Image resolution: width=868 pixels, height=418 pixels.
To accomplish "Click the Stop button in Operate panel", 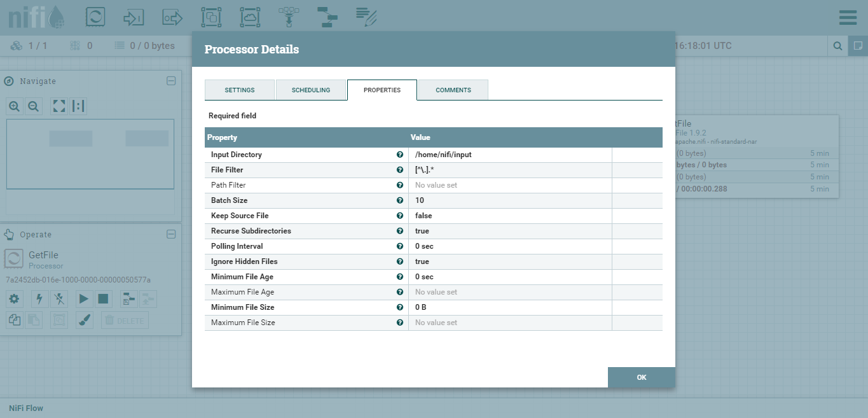I will [103, 298].
